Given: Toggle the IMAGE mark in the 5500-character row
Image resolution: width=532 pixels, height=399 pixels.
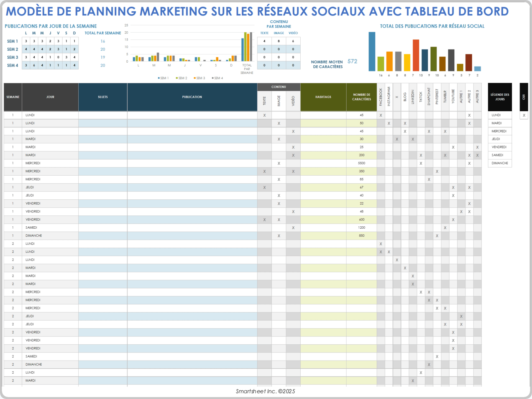Looking at the screenshot, I should (279, 163).
